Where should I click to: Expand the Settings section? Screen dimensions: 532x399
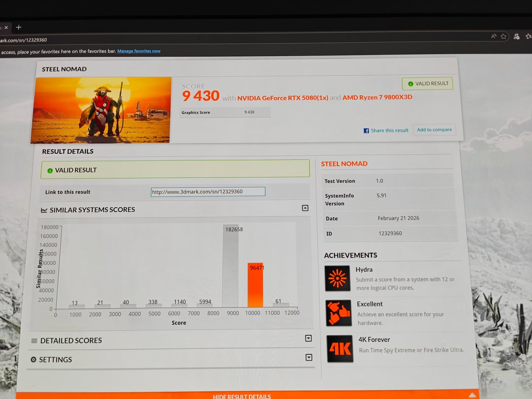(309, 358)
